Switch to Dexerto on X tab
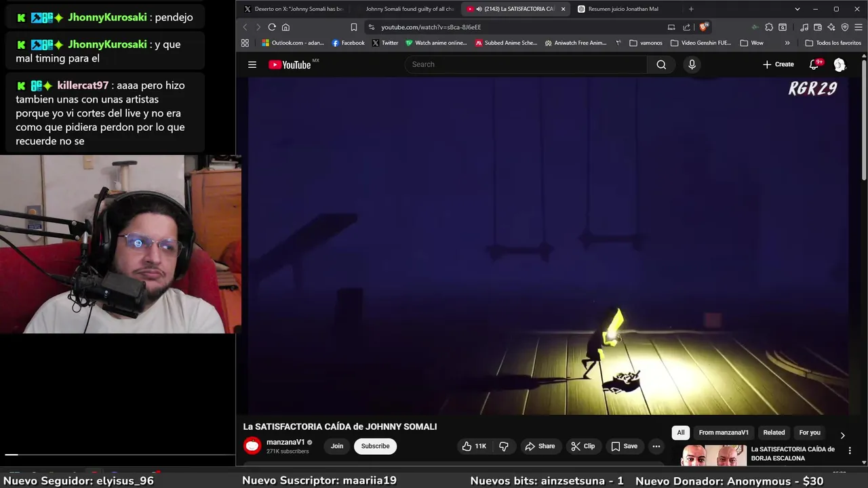 click(x=294, y=9)
